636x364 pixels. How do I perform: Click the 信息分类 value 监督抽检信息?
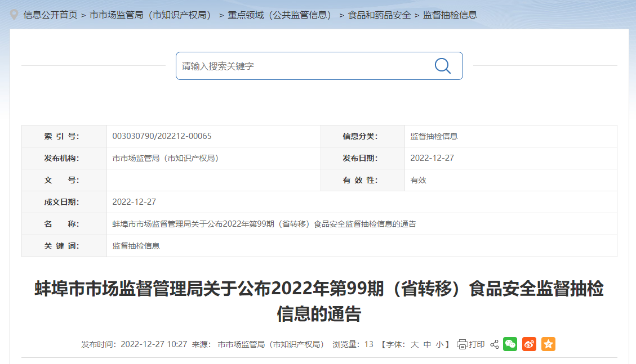click(434, 136)
